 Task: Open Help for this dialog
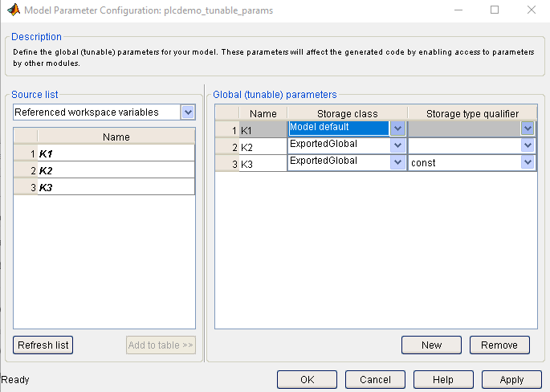click(443, 380)
